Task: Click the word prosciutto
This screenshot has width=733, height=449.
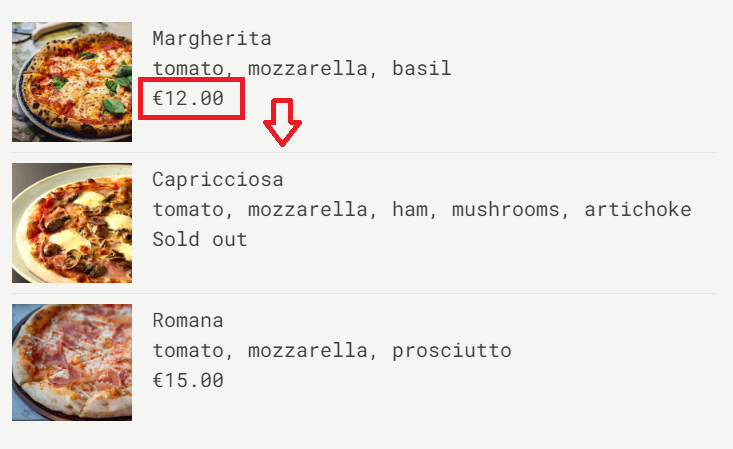Action: pyautogui.click(x=452, y=351)
